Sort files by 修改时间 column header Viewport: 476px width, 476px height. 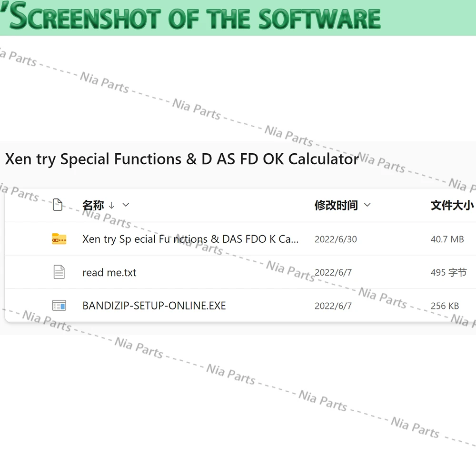[336, 205]
